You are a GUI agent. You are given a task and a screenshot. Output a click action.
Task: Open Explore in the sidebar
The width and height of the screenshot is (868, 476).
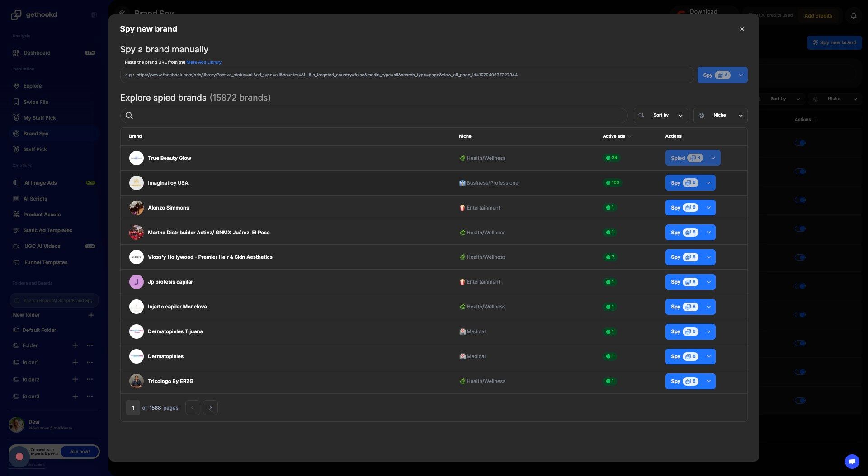33,86
